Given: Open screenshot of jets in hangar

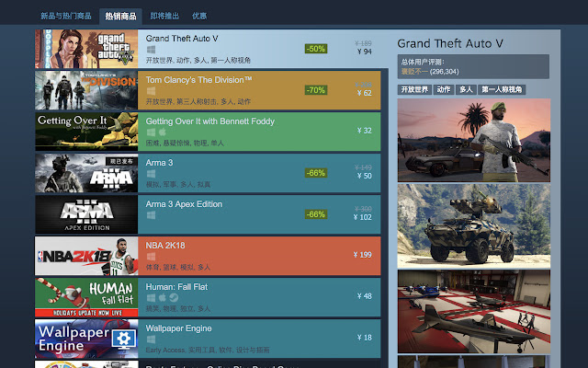Looking at the screenshot, I should (474, 311).
